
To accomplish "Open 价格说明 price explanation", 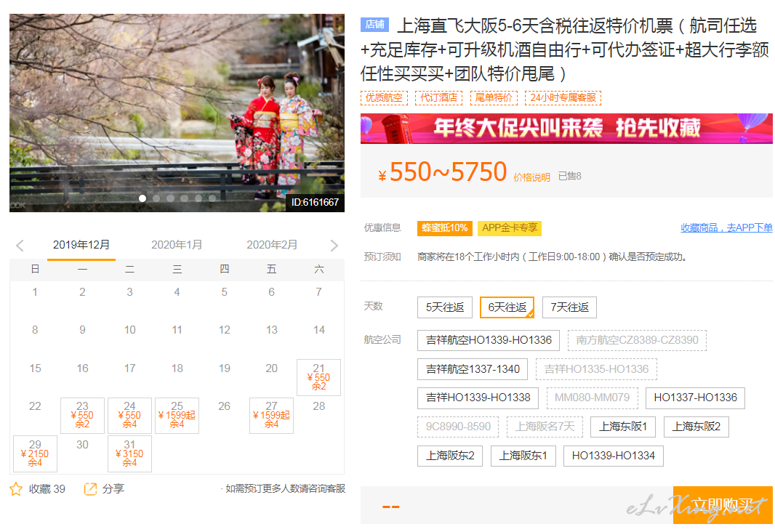I will click(x=532, y=177).
